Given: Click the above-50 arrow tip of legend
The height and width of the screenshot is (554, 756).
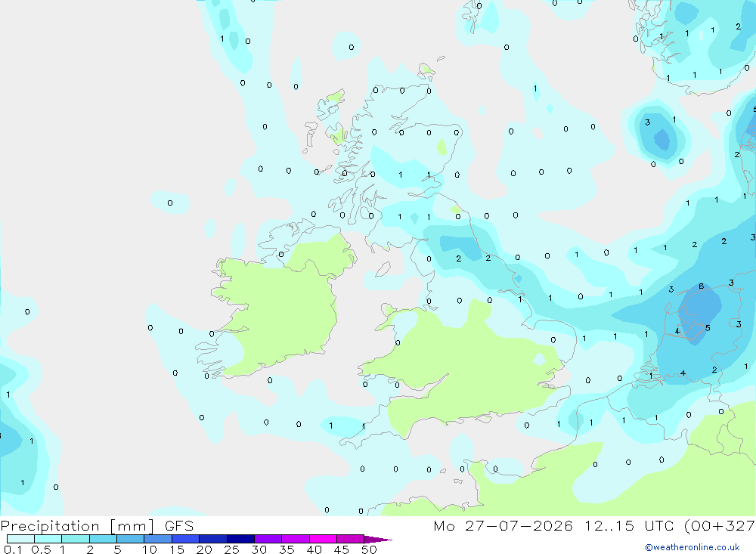Looking at the screenshot, I should tap(378, 540).
